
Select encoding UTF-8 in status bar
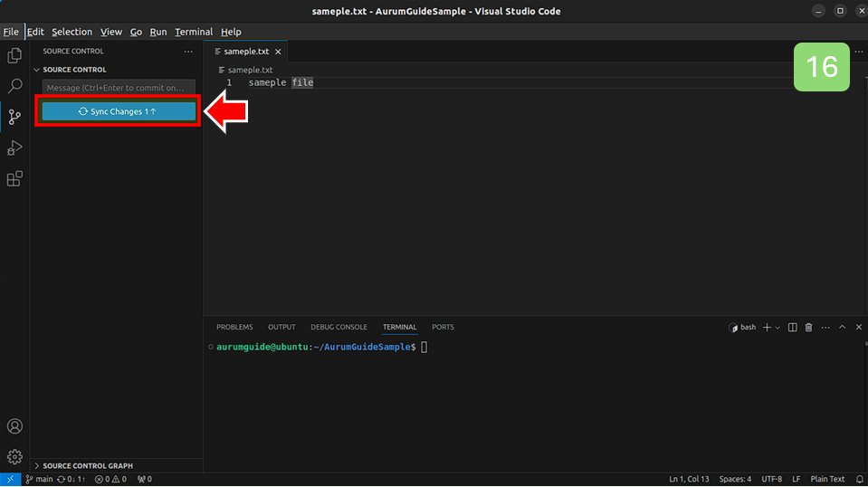(772, 479)
